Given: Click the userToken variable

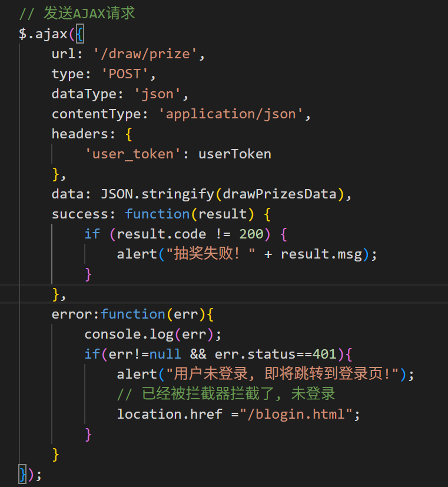Looking at the screenshot, I should pos(235,154).
